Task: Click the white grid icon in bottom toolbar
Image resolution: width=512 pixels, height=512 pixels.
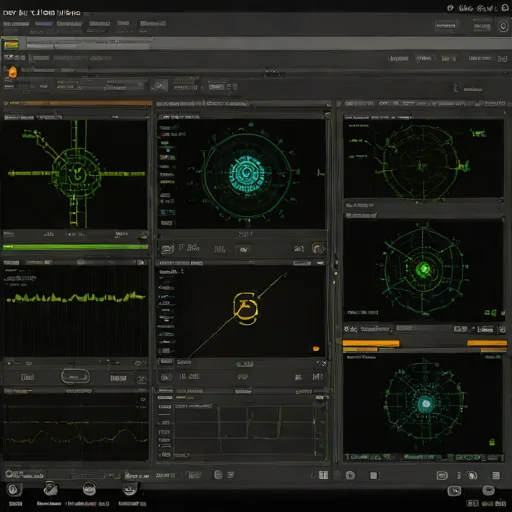Action: [323, 475]
